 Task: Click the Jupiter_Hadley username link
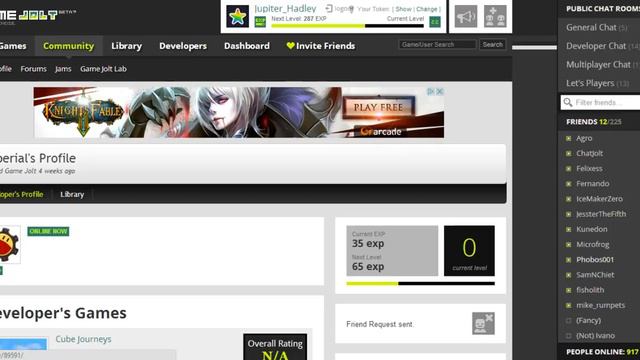pos(285,9)
